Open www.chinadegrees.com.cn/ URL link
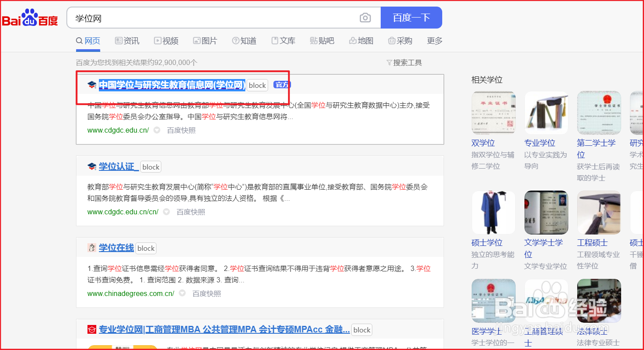This screenshot has height=350, width=644. click(131, 294)
